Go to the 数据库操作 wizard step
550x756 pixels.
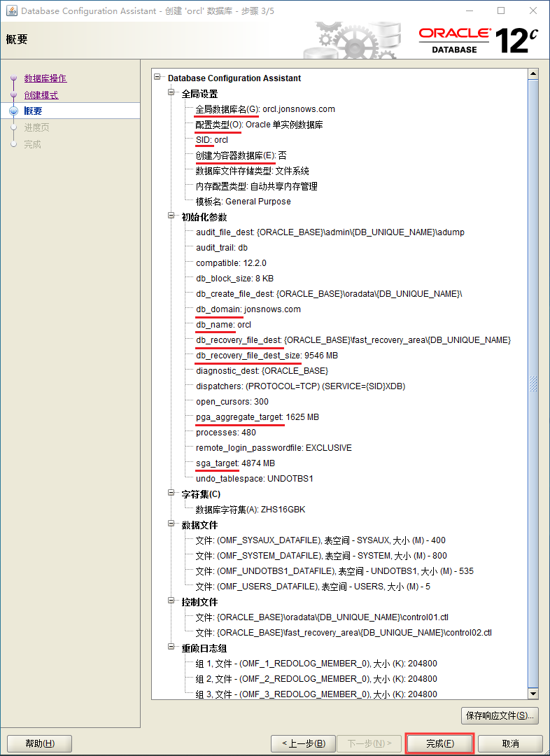tap(45, 78)
